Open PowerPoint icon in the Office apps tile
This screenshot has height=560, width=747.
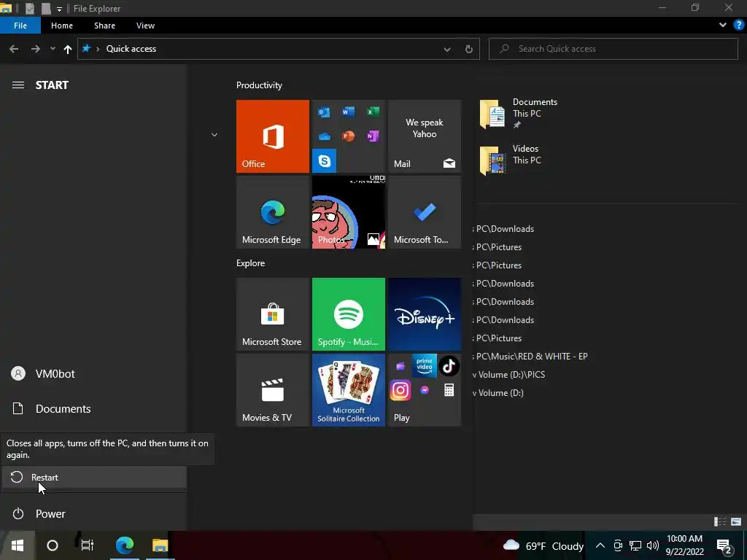[x=348, y=136]
